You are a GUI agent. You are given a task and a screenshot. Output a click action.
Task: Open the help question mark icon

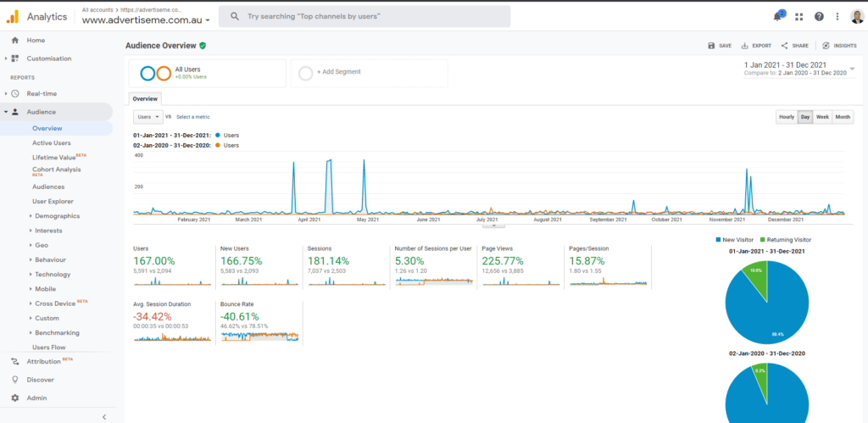(819, 17)
